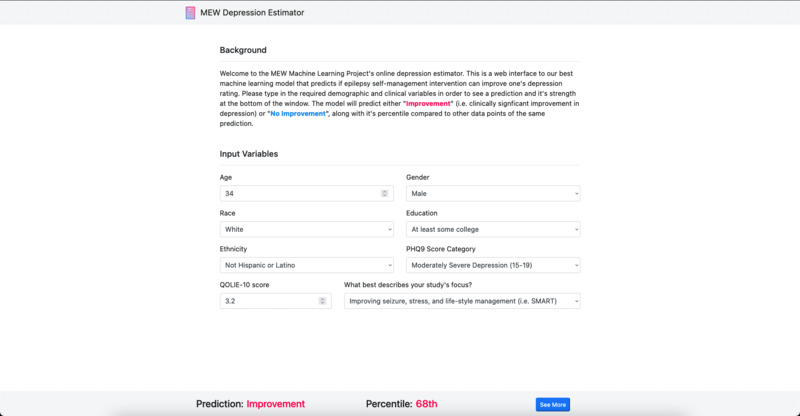800x416 pixels.
Task: Click the Input Variables section heading
Action: [x=249, y=154]
